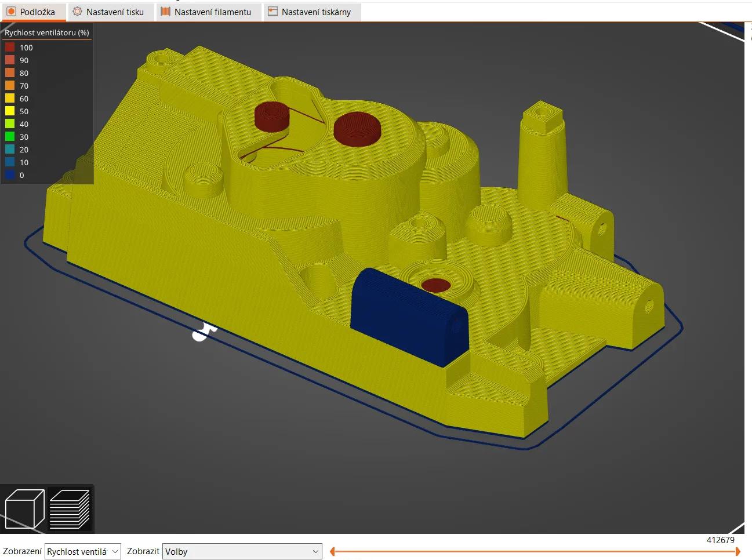This screenshot has width=752, height=560.
Task: Click the blue 0 swatch in the legend
Action: 10,175
